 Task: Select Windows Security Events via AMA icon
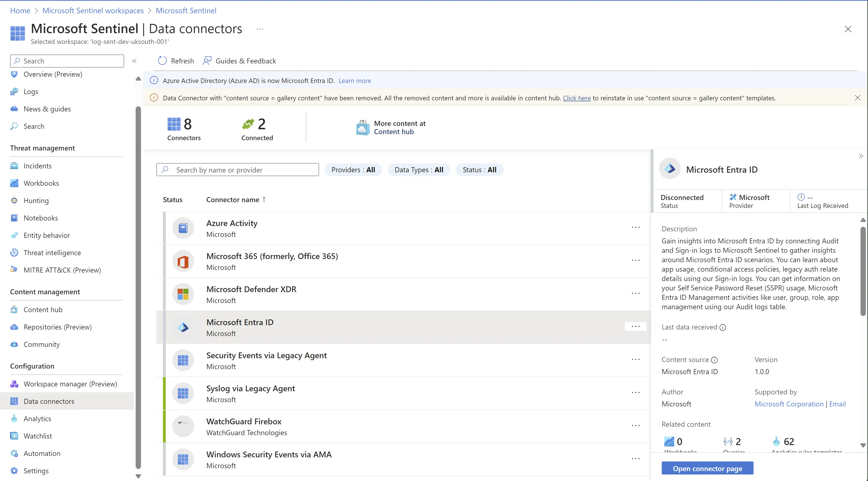pos(183,460)
